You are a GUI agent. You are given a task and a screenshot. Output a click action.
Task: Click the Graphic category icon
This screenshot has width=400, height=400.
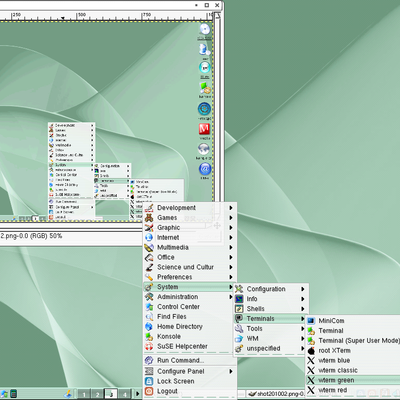[149, 228]
